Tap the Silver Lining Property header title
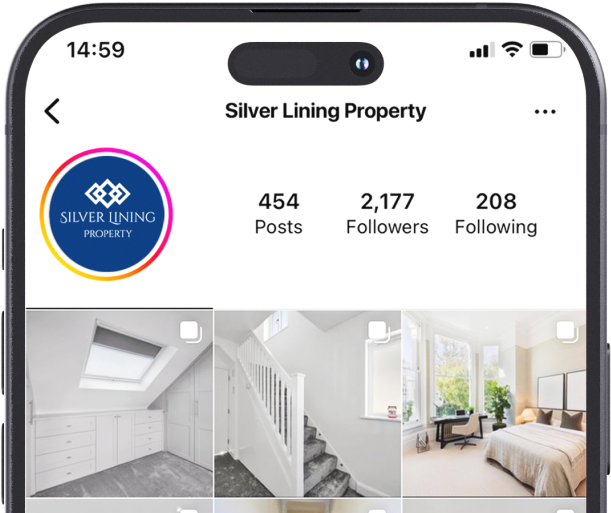 coord(325,111)
